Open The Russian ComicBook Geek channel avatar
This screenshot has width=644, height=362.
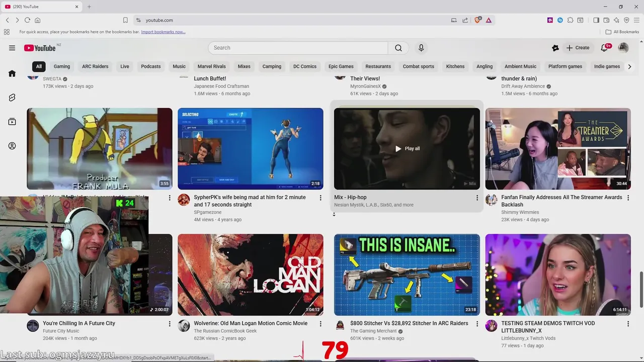(184, 326)
